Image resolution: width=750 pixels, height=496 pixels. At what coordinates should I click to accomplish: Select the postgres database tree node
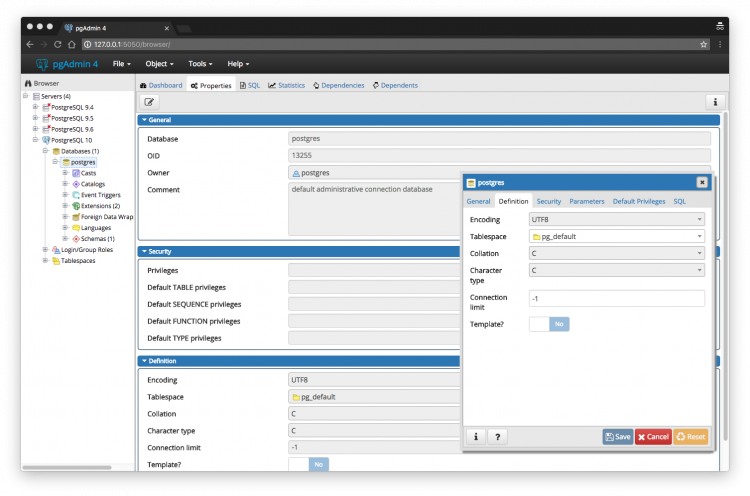coord(79,162)
